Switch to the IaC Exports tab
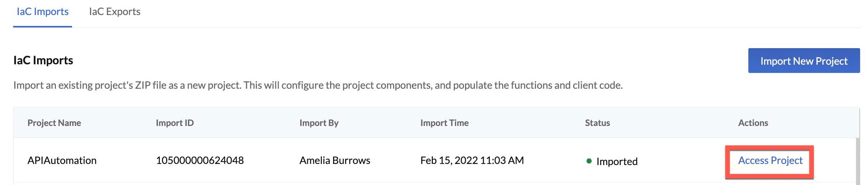The height and width of the screenshot is (185, 868). 115,12
